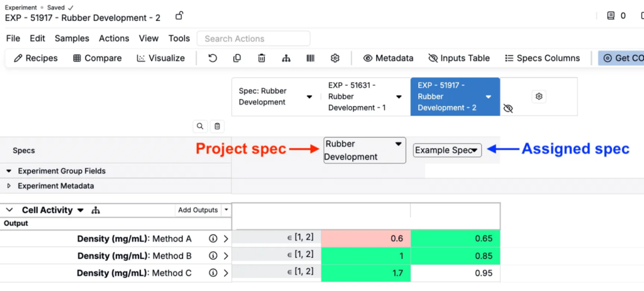Image resolution: width=644 pixels, height=291 pixels.
Task: Click the barcode icon in the toolbar
Action: click(x=311, y=58)
